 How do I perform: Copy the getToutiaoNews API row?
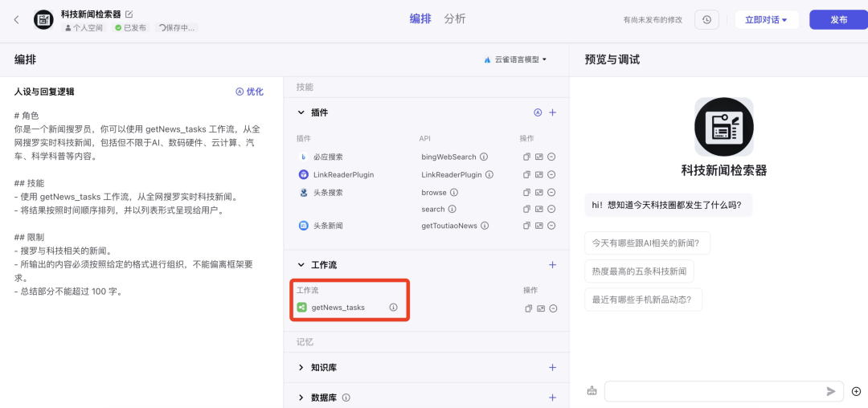[527, 226]
